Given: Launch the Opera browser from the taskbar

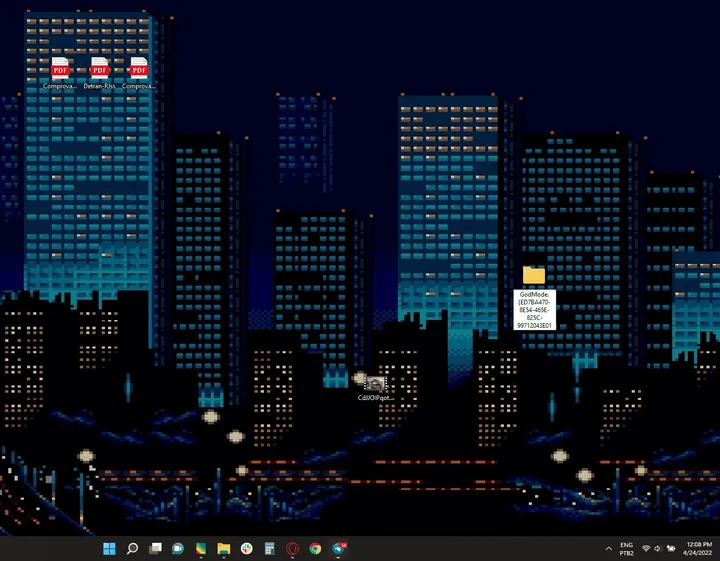Looking at the screenshot, I should 293,549.
